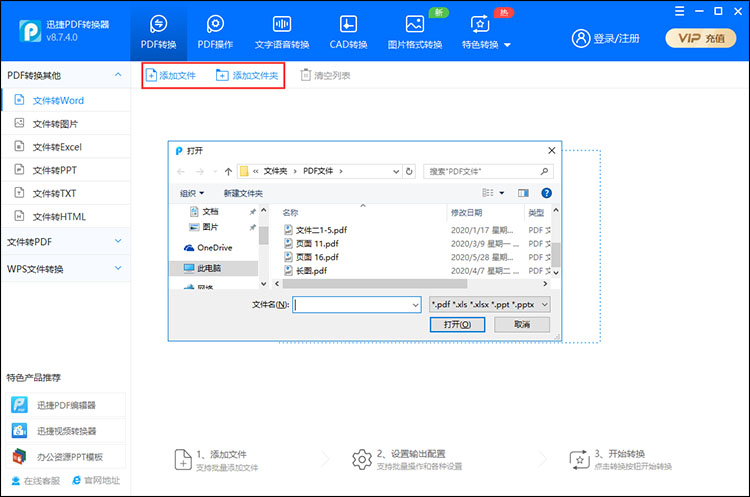Select 文件转图片 in sidebar
750x497 pixels.
(66, 124)
